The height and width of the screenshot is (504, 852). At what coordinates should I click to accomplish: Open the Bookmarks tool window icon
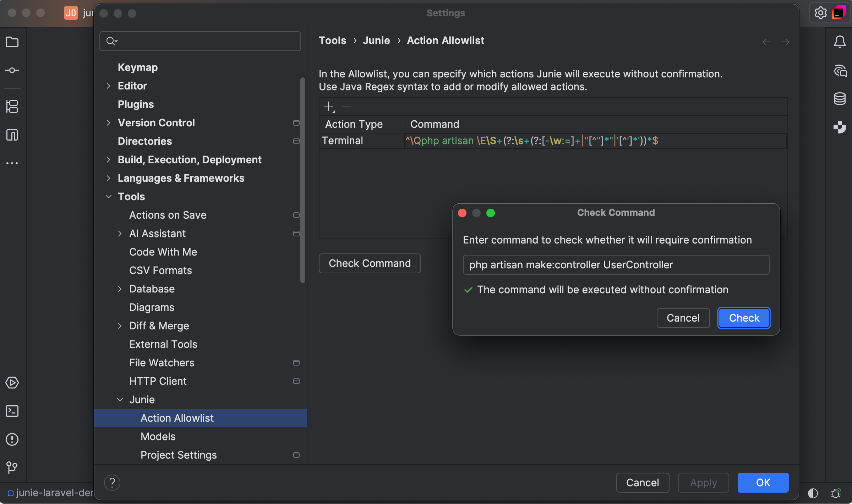tap(12, 135)
